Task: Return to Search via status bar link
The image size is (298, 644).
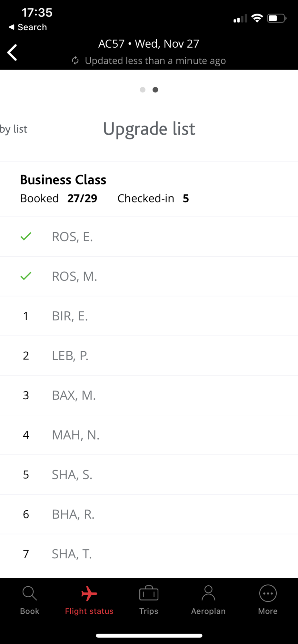Action: 28,27
